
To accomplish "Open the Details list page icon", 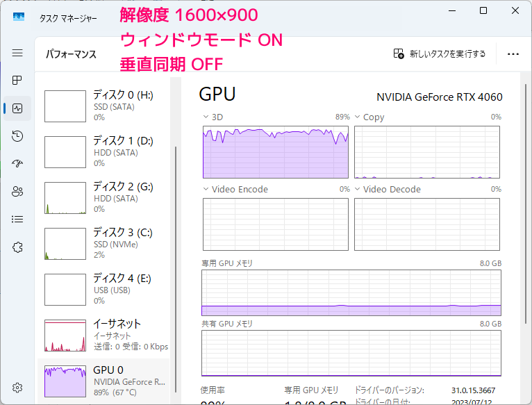I will pyautogui.click(x=17, y=220).
